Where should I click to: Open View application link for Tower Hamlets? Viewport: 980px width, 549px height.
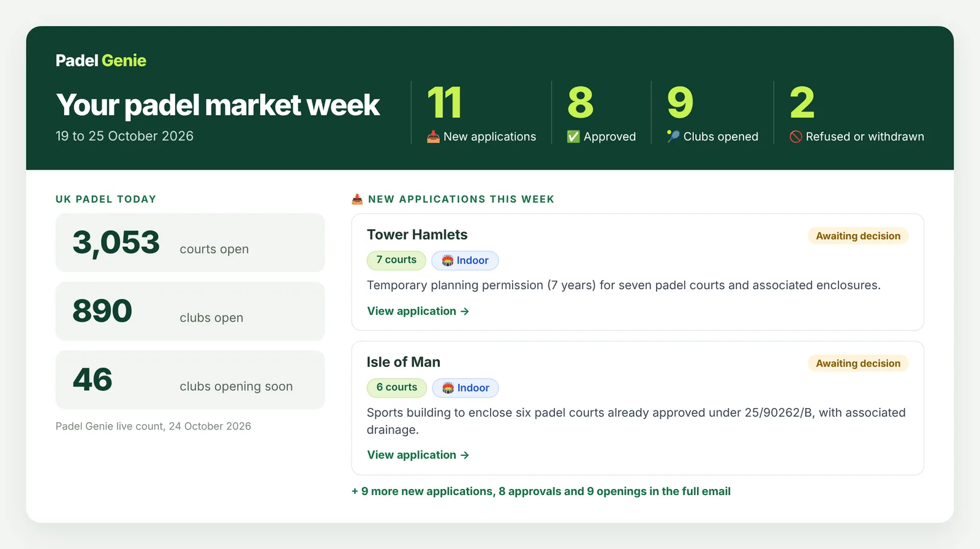[418, 311]
